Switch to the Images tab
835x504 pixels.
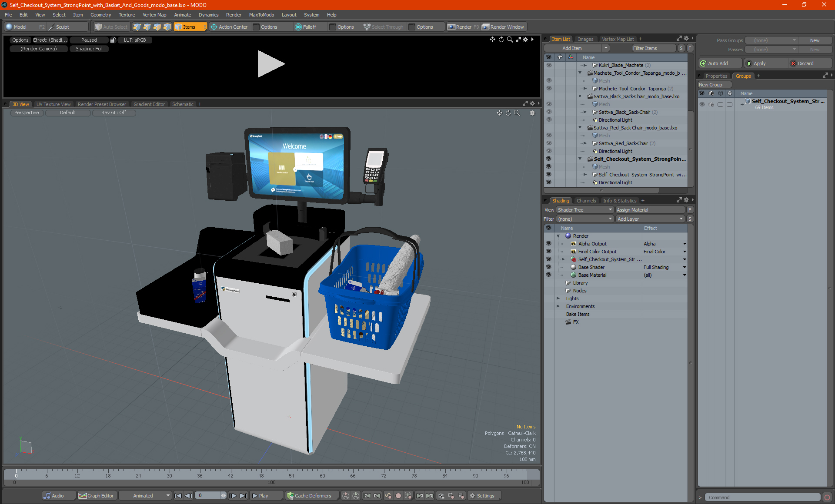(x=585, y=39)
